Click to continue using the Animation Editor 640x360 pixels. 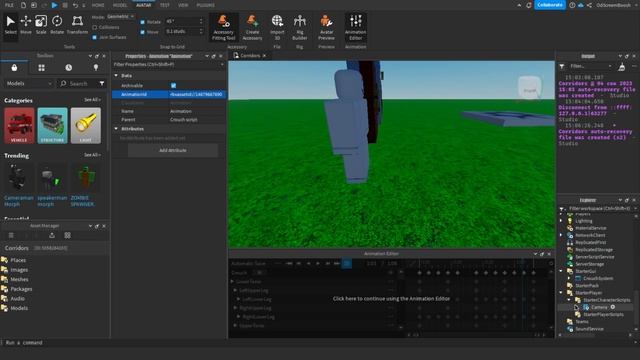[391, 299]
